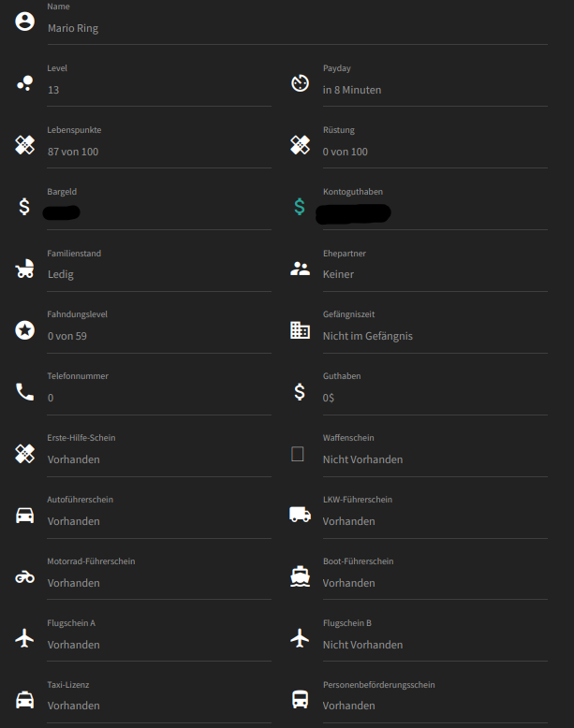Click the phone icon for Telefonnummer
574x728 pixels.
25,391
